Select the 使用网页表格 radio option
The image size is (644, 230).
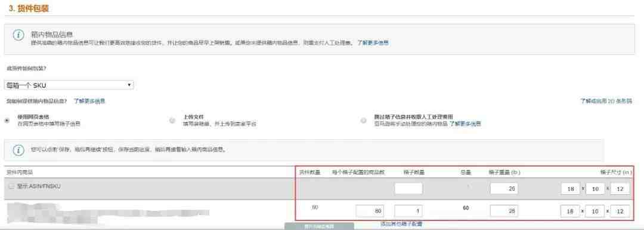point(7,121)
